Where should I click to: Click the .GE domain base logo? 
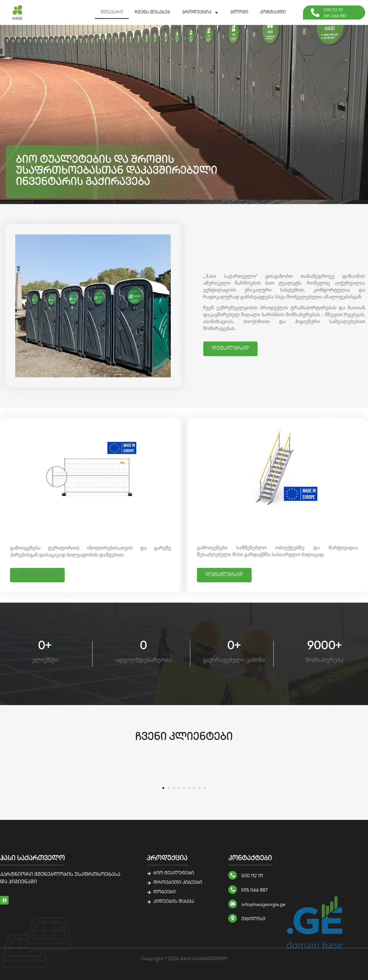pyautogui.click(x=315, y=923)
